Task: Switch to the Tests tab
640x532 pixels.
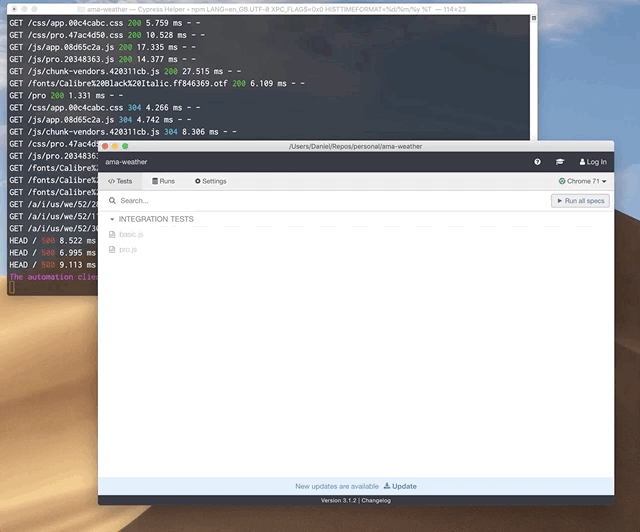Action: pos(120,181)
